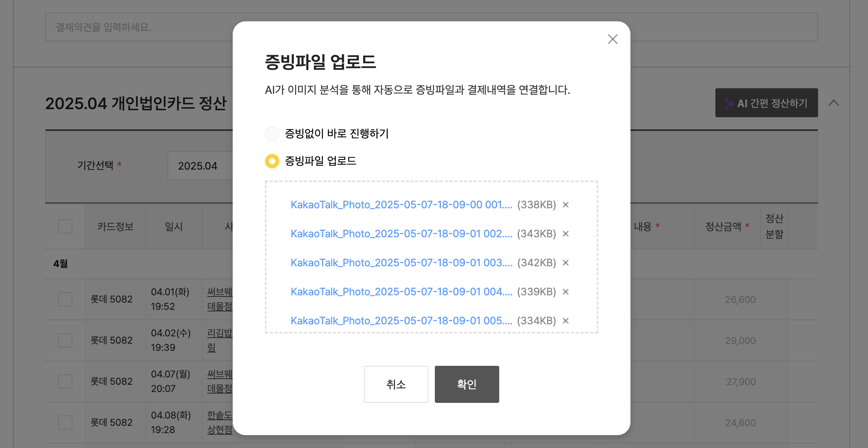Collapse the settlement section via the chevron
The image size is (868, 448).
[x=834, y=103]
